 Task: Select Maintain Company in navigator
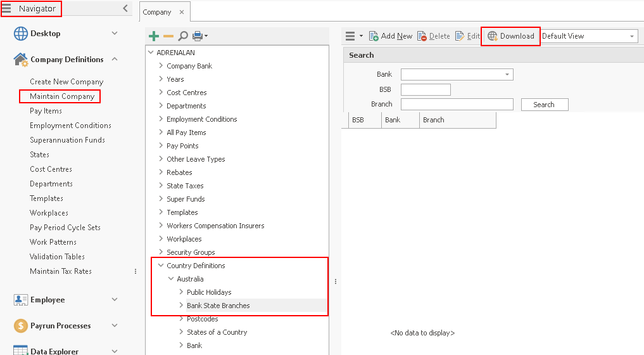(x=62, y=96)
